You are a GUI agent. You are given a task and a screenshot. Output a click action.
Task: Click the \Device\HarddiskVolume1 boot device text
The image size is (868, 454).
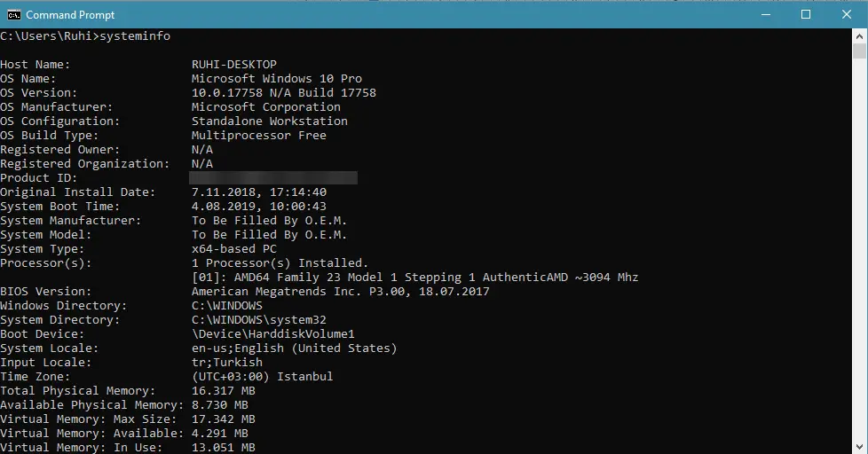[272, 334]
